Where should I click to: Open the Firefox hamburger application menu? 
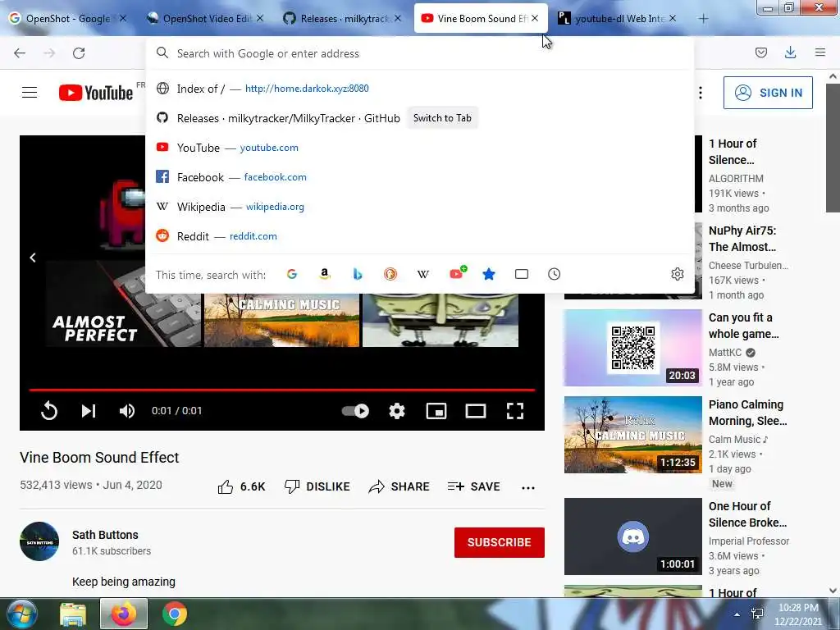click(820, 52)
